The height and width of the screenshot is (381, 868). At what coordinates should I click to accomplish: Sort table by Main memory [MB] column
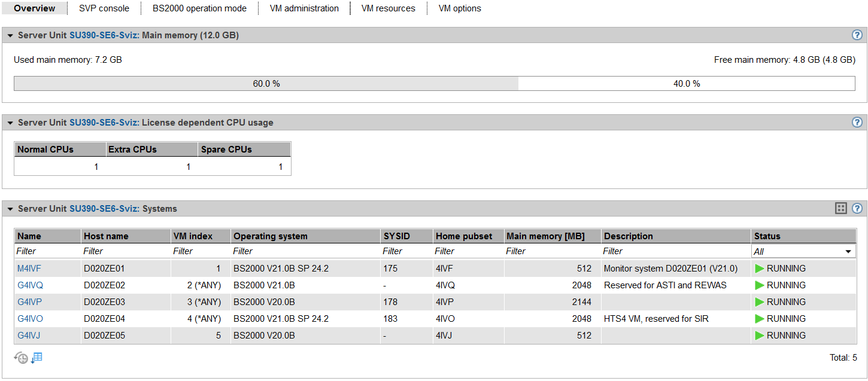click(545, 236)
